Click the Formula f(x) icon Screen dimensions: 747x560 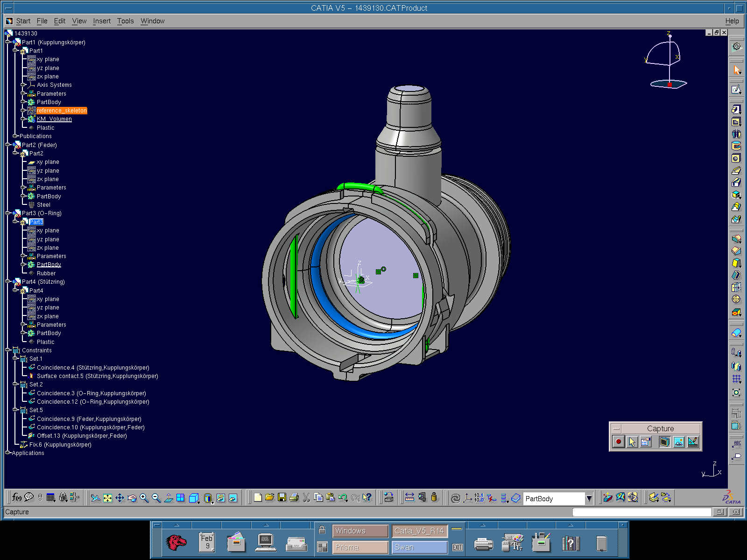click(x=16, y=497)
